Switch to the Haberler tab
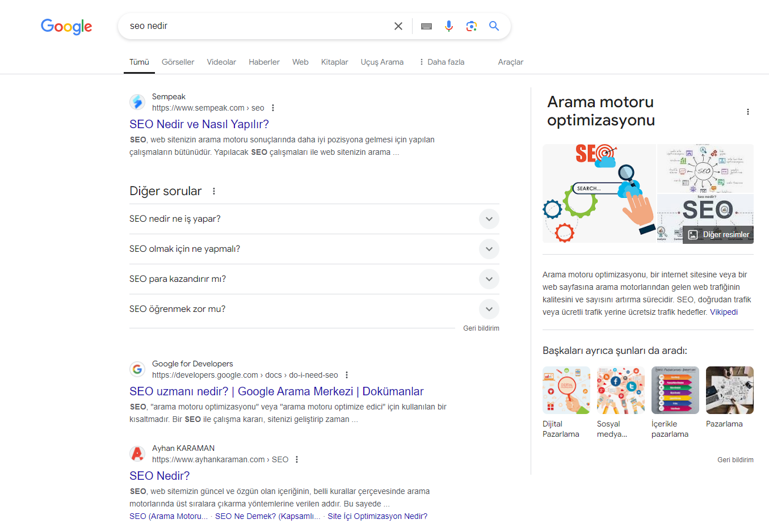The width and height of the screenshot is (769, 532). coord(264,62)
